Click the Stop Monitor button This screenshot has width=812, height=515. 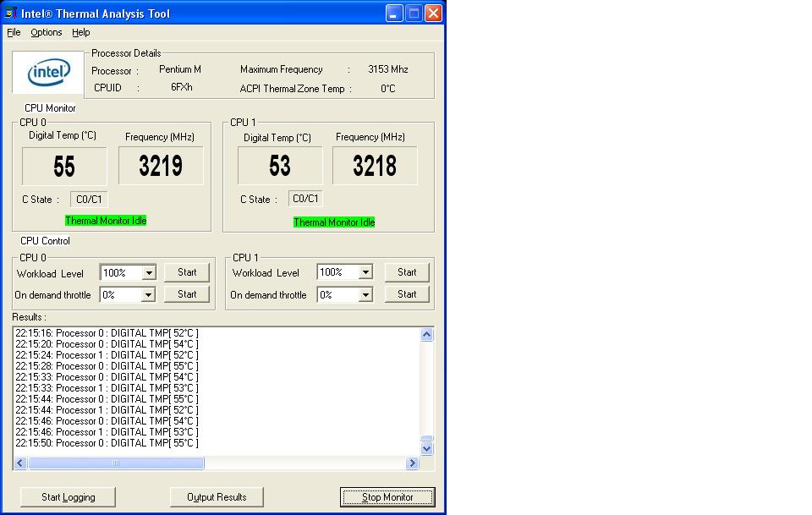point(387,497)
